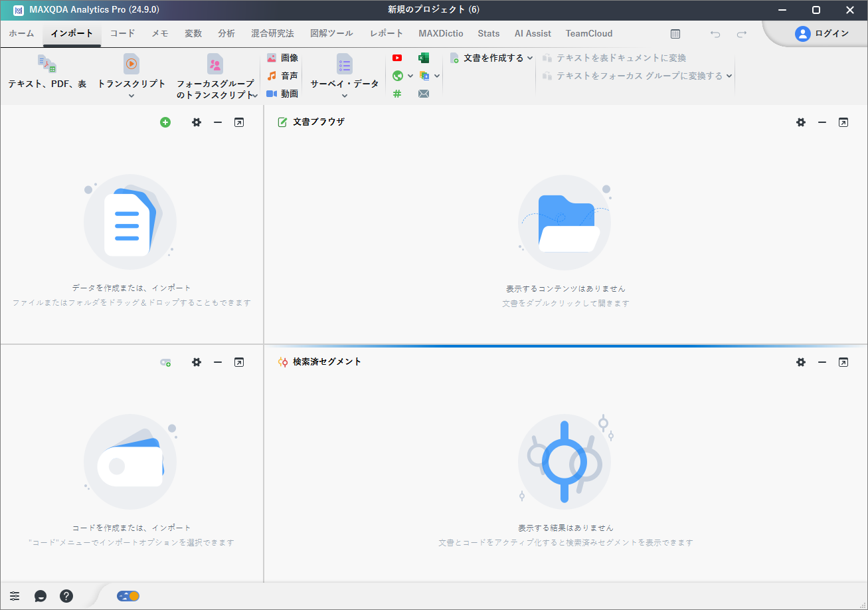The height and width of the screenshot is (610, 868).
Task: Open preferences sliders icon in status bar
Action: tap(15, 596)
